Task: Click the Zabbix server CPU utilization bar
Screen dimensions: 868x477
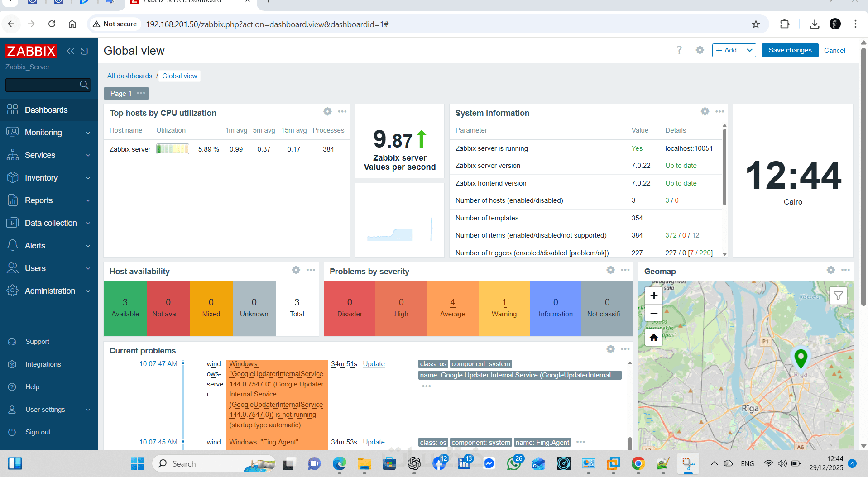Action: (x=173, y=149)
